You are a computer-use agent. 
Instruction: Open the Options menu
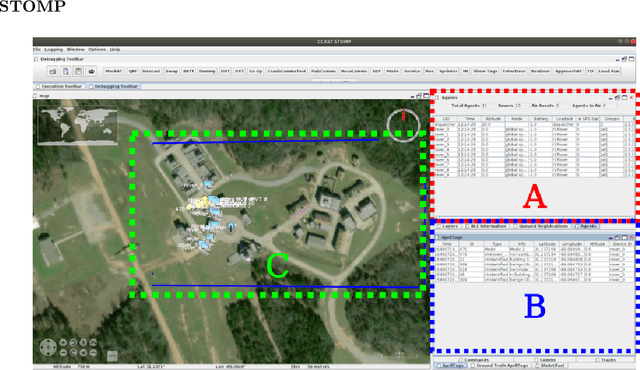97,49
